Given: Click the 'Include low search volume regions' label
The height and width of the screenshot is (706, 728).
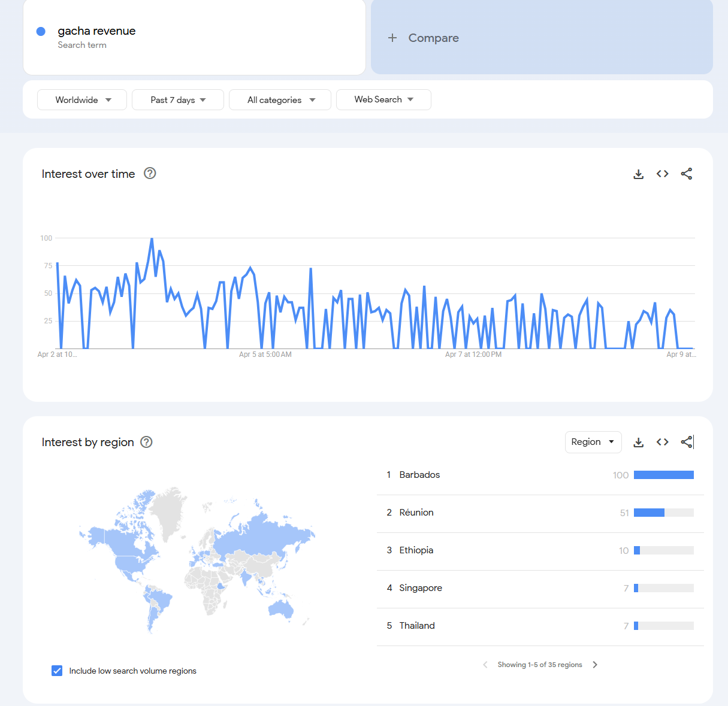Looking at the screenshot, I should [132, 671].
